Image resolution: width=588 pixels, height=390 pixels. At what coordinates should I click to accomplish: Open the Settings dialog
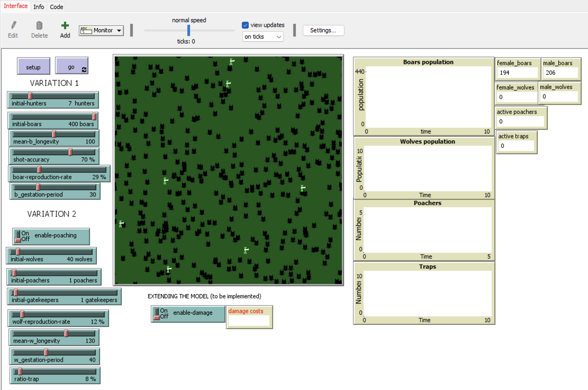pos(323,30)
